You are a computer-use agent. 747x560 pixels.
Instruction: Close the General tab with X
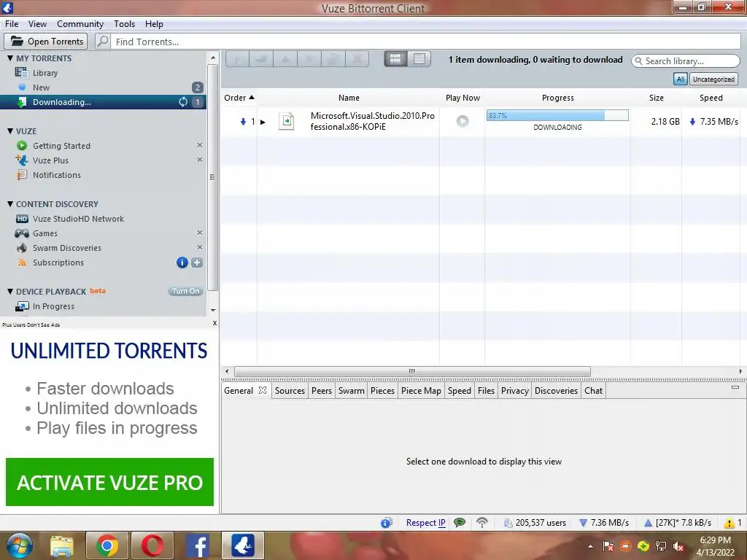263,390
